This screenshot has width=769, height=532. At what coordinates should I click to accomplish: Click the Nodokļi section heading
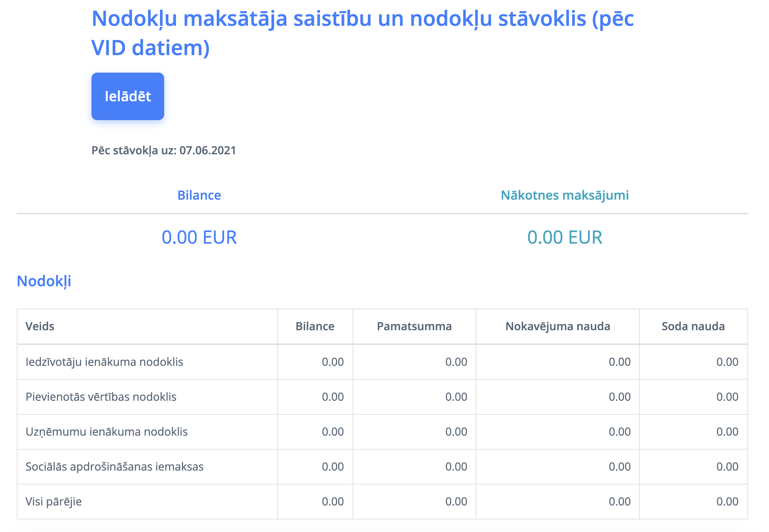[44, 281]
